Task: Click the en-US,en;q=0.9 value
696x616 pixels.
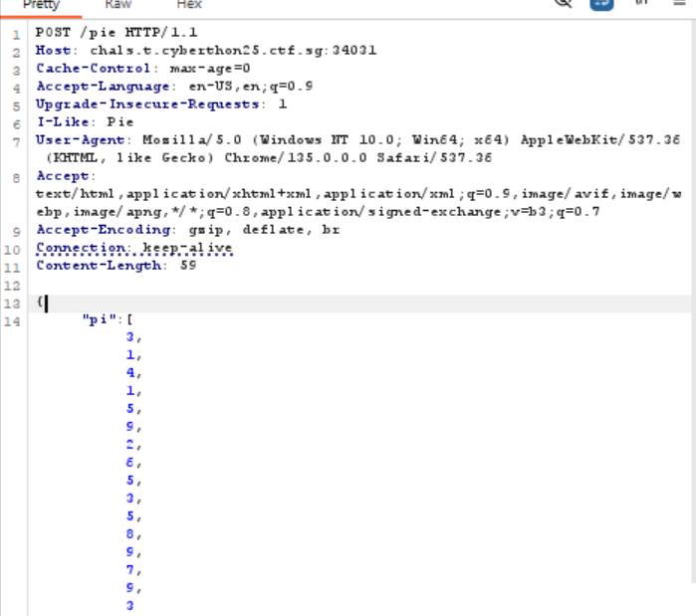Action: click(x=251, y=86)
